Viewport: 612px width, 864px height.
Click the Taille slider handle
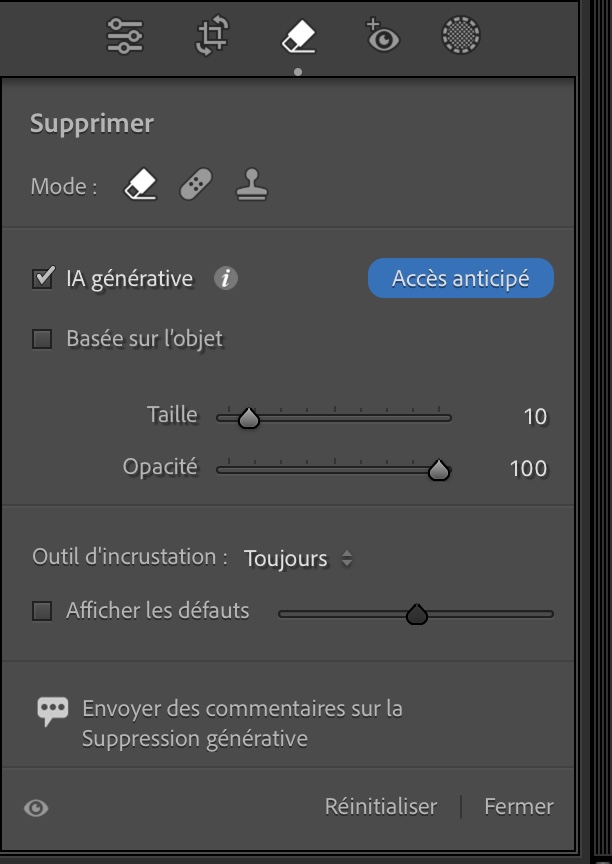[x=249, y=419]
